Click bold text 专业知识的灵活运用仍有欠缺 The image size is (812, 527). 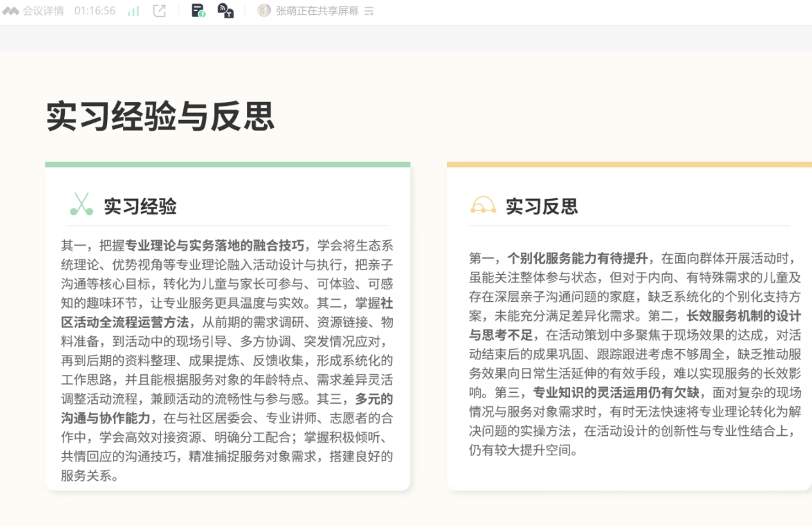(x=618, y=392)
